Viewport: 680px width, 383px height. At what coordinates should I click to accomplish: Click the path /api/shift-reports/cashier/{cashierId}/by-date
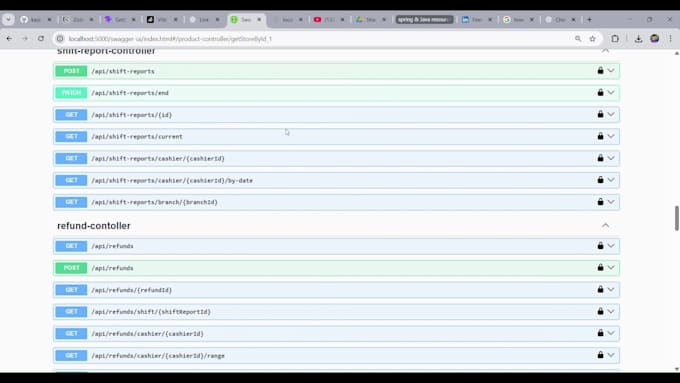click(x=172, y=180)
